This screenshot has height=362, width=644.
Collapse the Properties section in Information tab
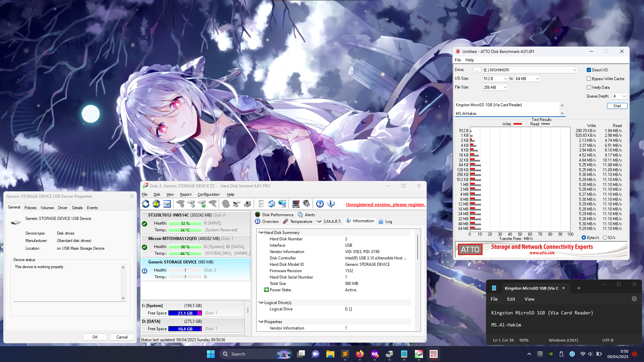[x=261, y=321]
